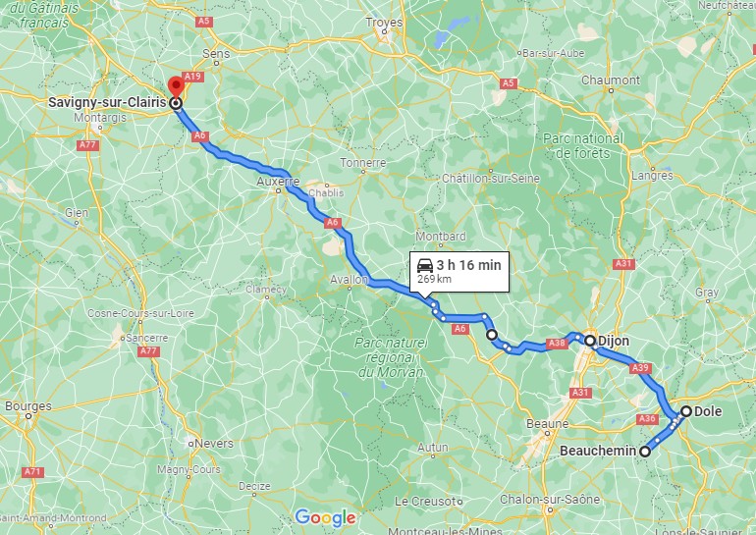756x535 pixels.
Task: Click the Dole waypoint circle marker
Action: pos(686,411)
